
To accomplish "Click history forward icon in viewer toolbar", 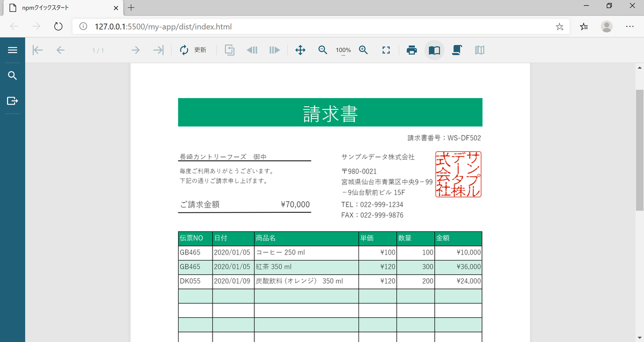I will (275, 50).
